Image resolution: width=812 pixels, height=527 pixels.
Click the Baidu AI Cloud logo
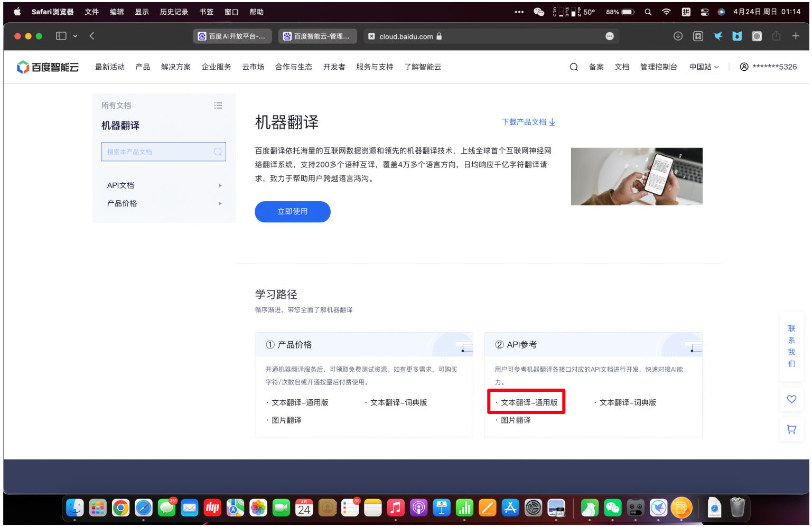tap(48, 67)
